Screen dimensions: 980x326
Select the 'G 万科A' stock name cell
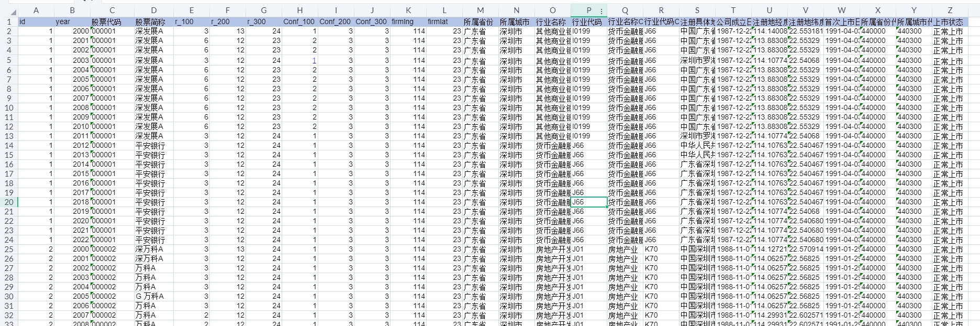click(x=153, y=297)
